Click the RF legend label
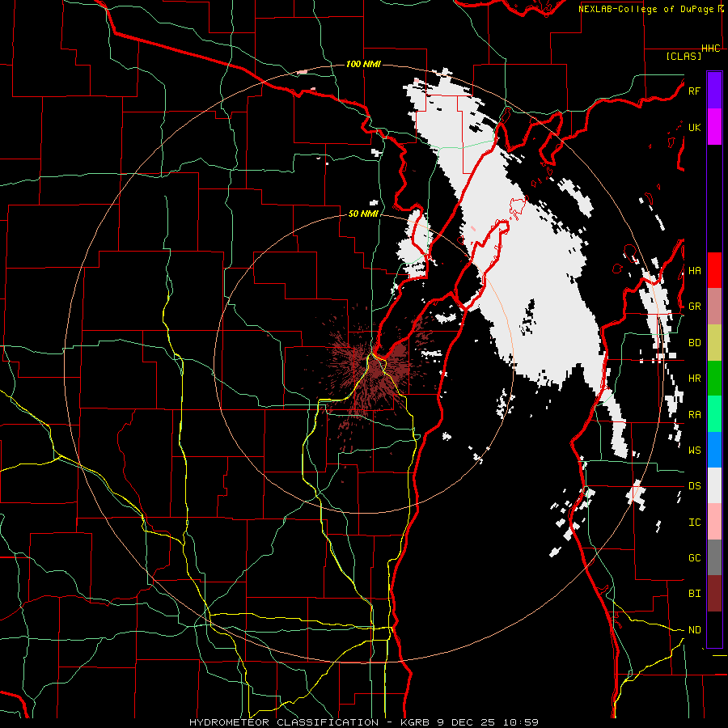 coord(694,91)
